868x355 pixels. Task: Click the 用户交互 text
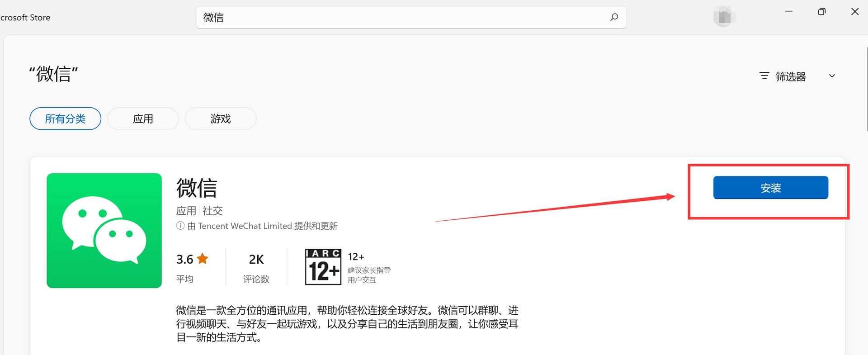pyautogui.click(x=362, y=280)
